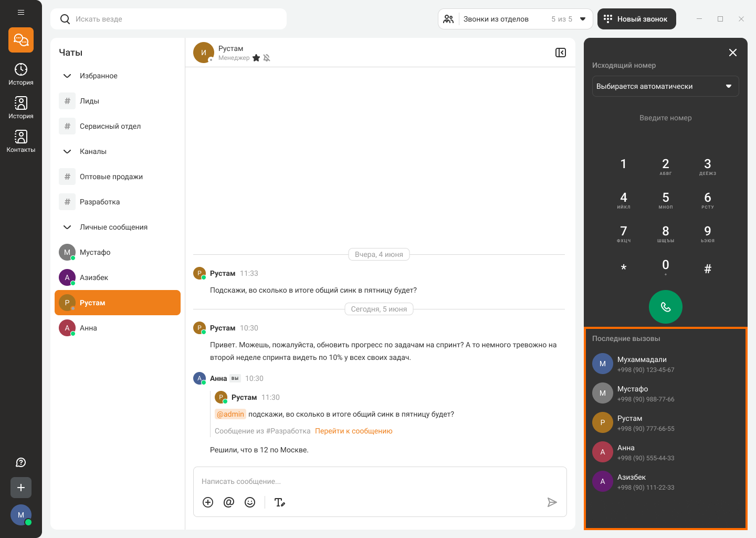
Task: Toggle the muted bell for Рустам
Action: coord(267,58)
